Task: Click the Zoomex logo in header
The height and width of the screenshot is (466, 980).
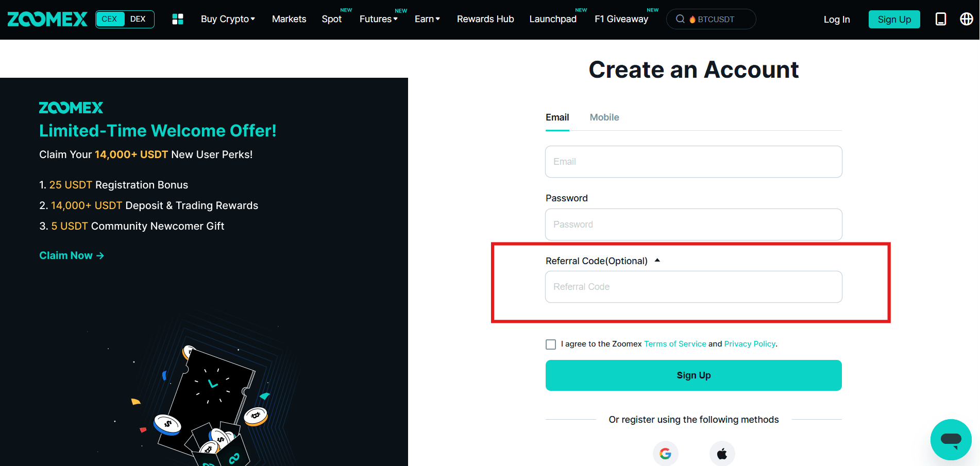Action: [x=47, y=19]
